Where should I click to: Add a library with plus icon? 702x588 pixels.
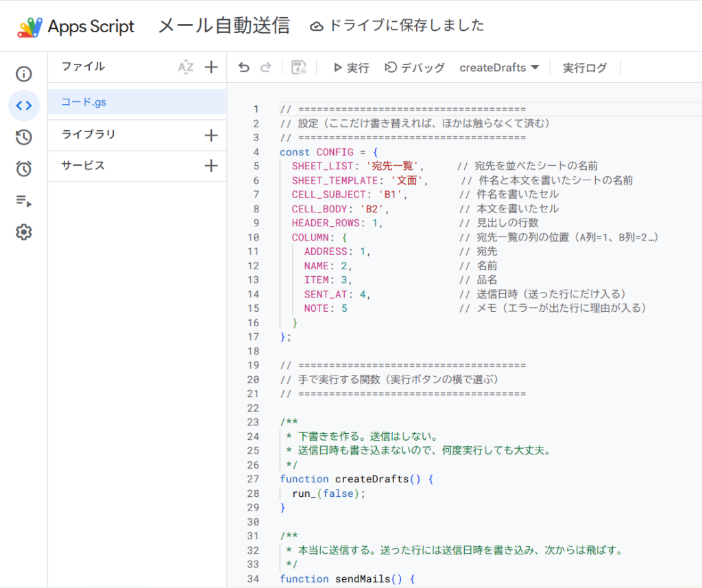pos(211,135)
